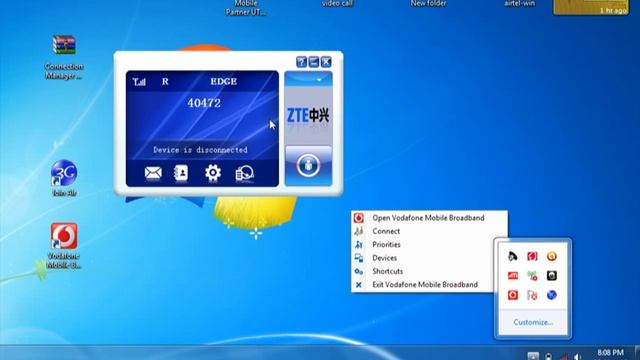Open the data records icon beside the gear

(244, 173)
